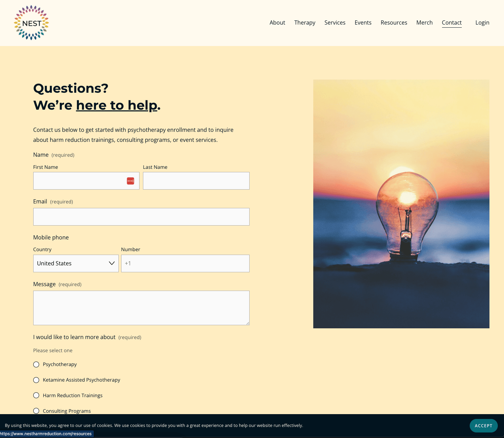Choose Ketamine Assisted Psychotherapy option

[36, 380]
